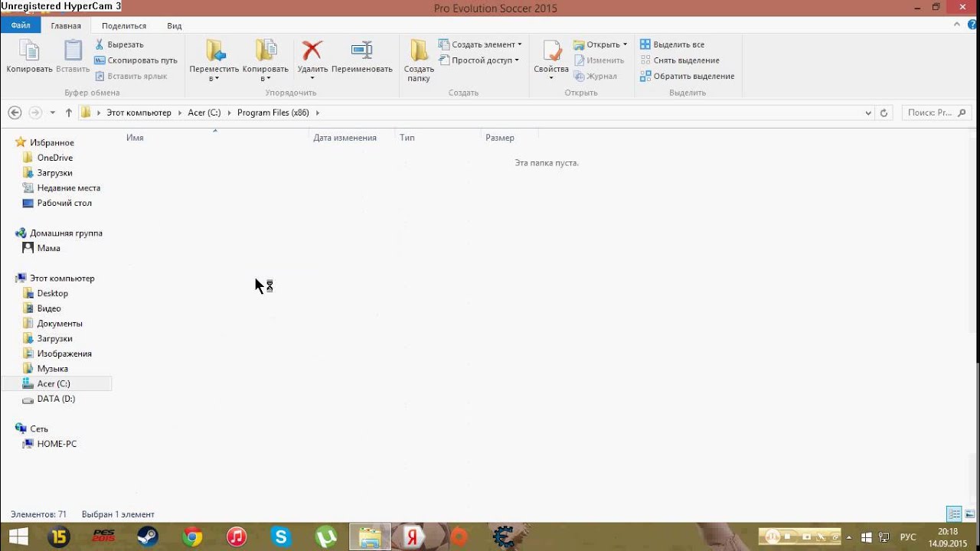The image size is (980, 551).
Task: Collapse the ribbon with chevron arrow
Action: [x=957, y=24]
